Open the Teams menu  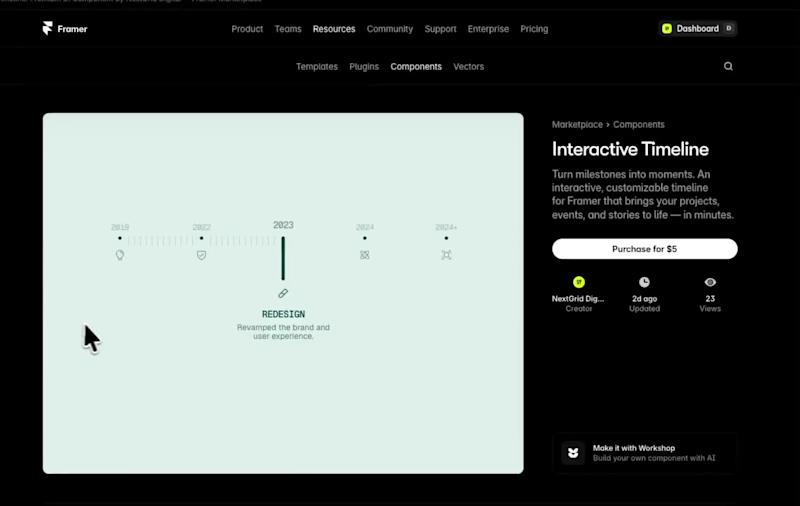pos(288,29)
